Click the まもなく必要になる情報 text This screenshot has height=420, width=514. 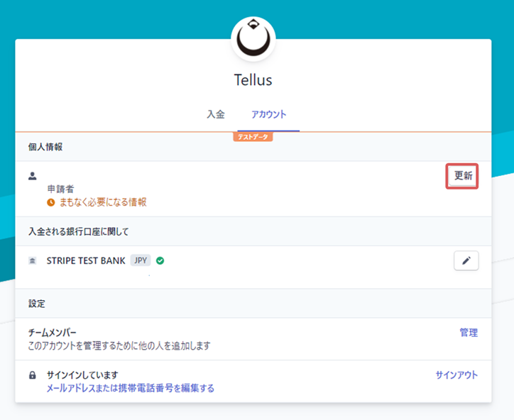tap(103, 202)
